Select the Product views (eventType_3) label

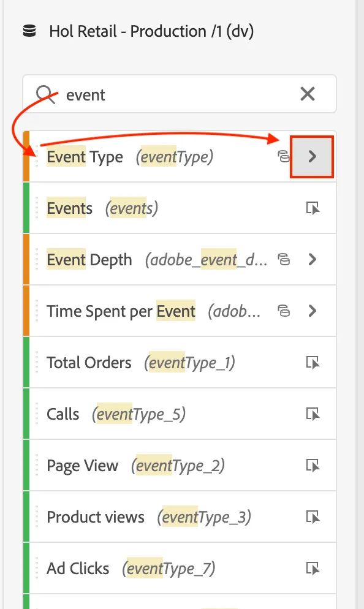click(x=149, y=517)
